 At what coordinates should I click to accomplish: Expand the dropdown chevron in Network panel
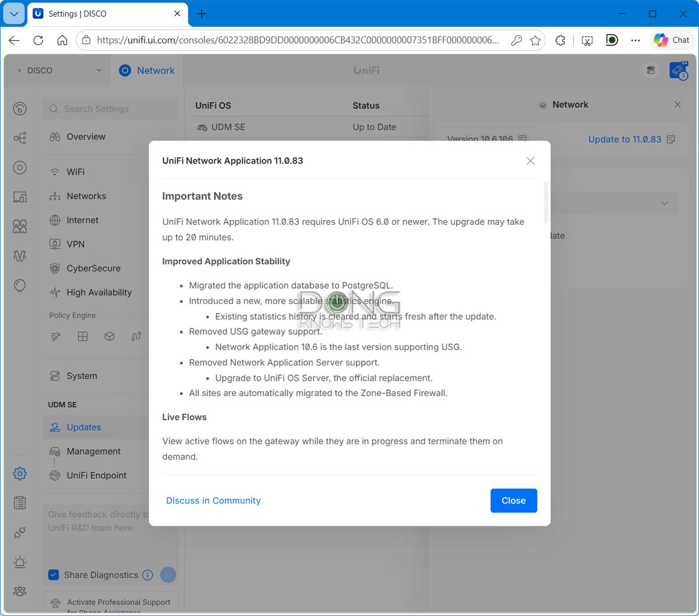coord(665,203)
